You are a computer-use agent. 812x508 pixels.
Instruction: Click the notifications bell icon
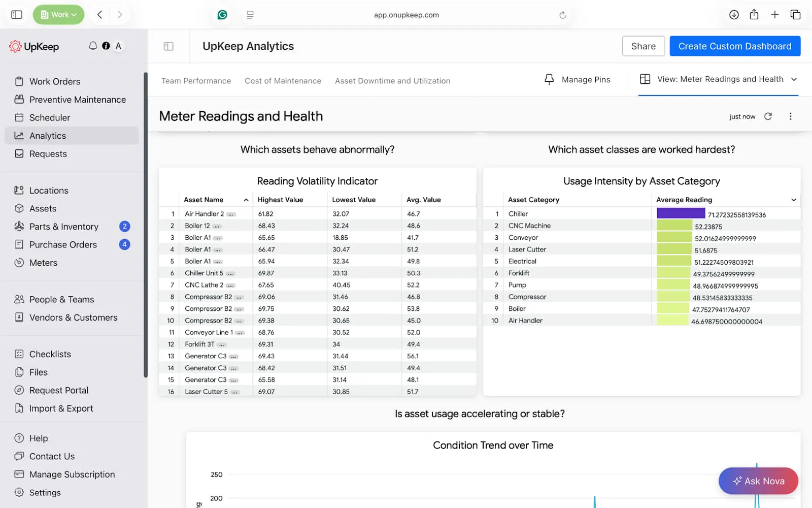93,46
